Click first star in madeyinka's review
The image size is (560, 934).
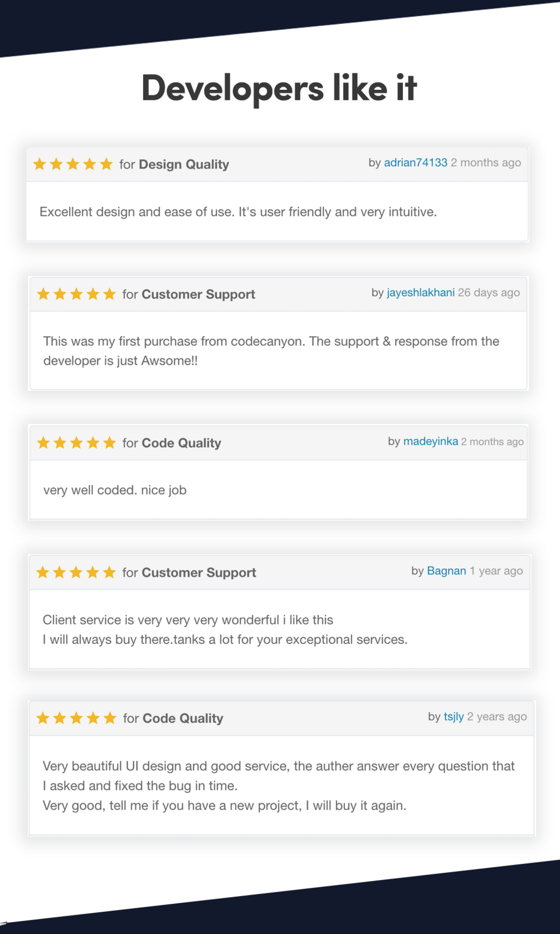point(43,443)
